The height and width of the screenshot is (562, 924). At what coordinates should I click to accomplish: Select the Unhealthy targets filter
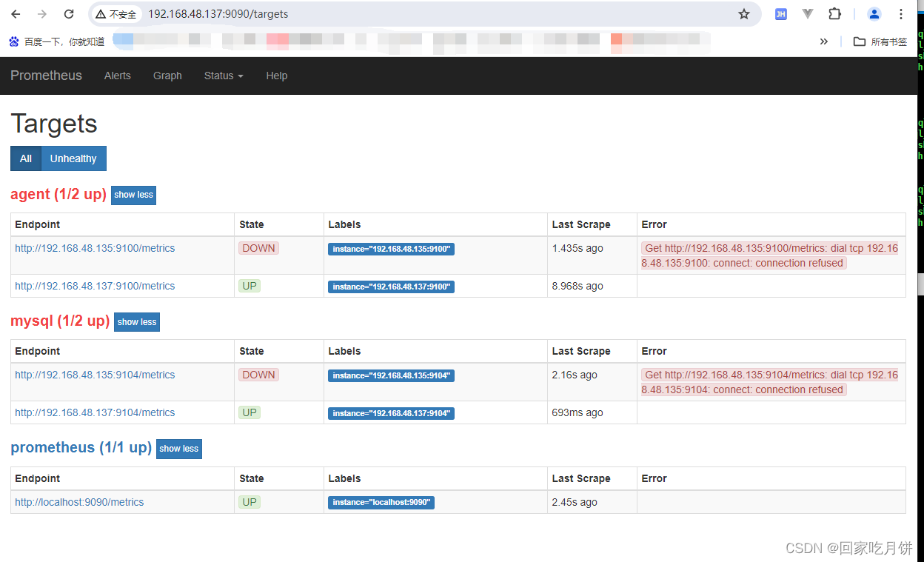click(x=73, y=158)
